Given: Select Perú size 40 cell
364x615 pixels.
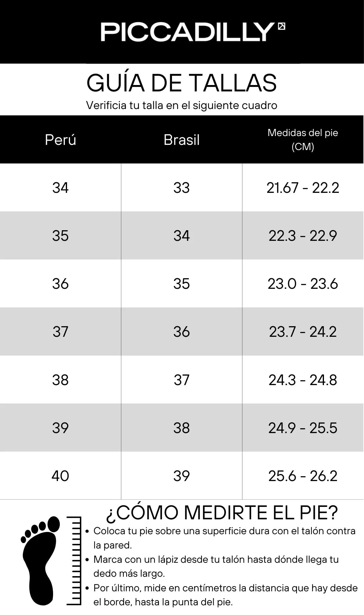Looking at the screenshot, I should (60, 476).
